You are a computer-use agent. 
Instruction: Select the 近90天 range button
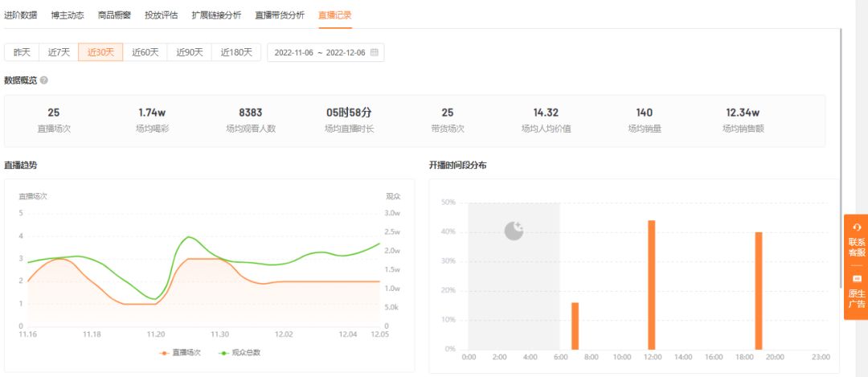tap(190, 52)
